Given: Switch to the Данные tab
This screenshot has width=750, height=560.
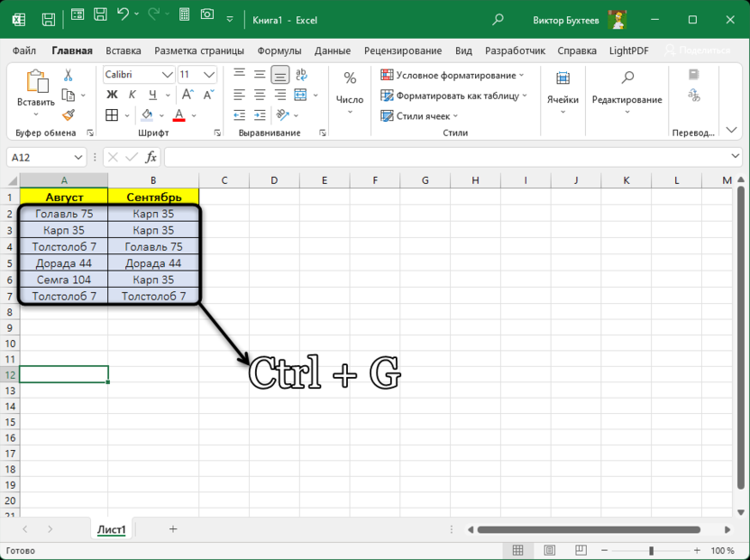Looking at the screenshot, I should tap(333, 50).
